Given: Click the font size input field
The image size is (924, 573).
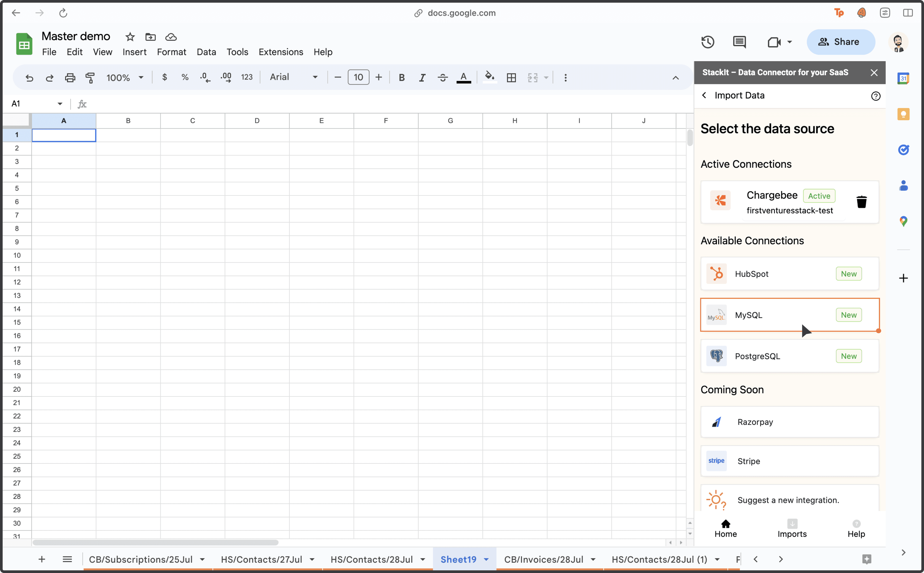Looking at the screenshot, I should click(x=358, y=77).
